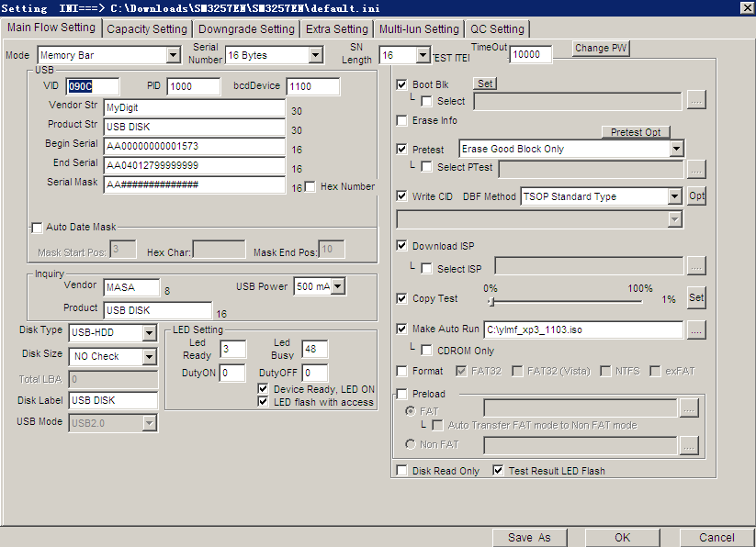Toggle the Boot Blk checkbox
This screenshot has height=547, width=756.
click(x=401, y=84)
